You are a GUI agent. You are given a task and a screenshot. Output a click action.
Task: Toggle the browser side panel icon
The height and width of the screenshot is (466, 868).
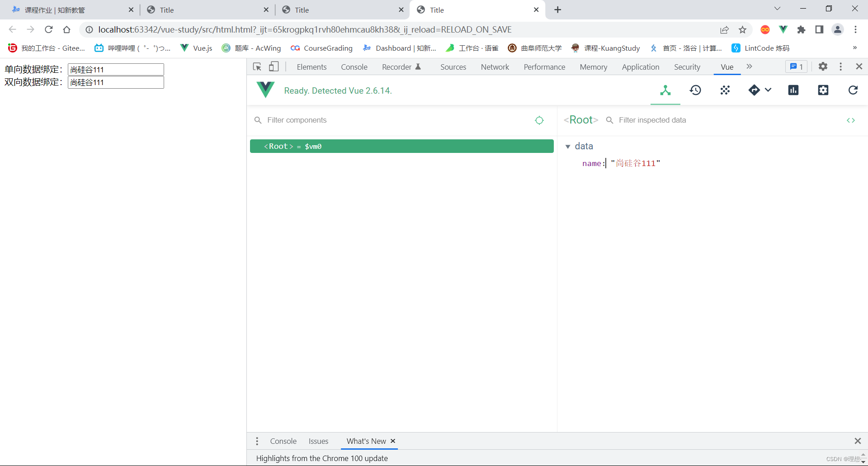(819, 29)
